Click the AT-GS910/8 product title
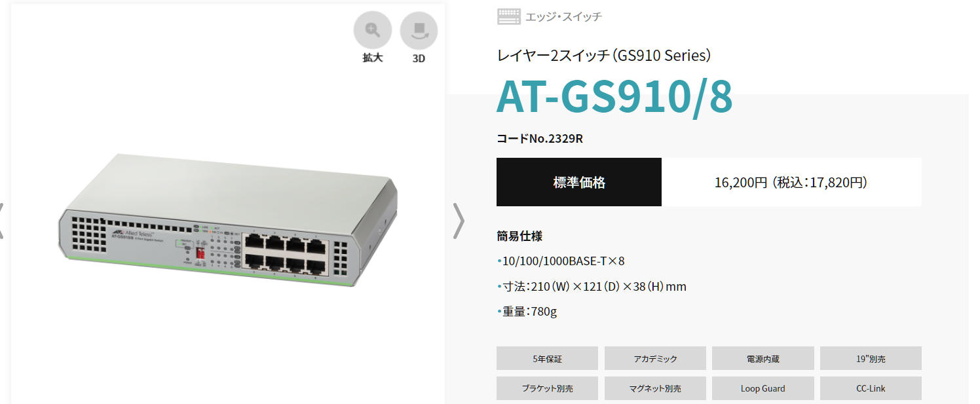This screenshot has height=404, width=980. (x=614, y=97)
